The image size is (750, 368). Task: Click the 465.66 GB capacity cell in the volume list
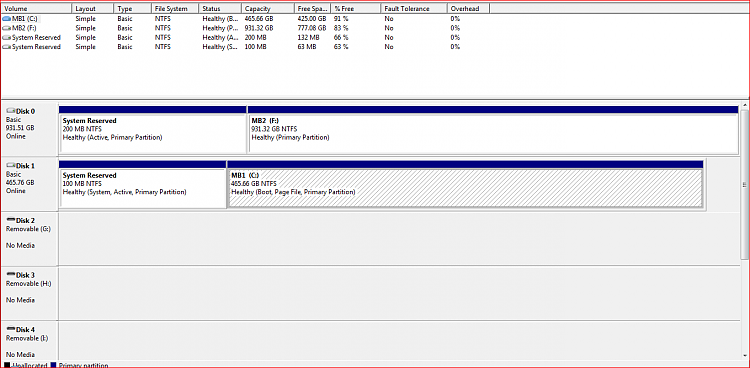[259, 19]
